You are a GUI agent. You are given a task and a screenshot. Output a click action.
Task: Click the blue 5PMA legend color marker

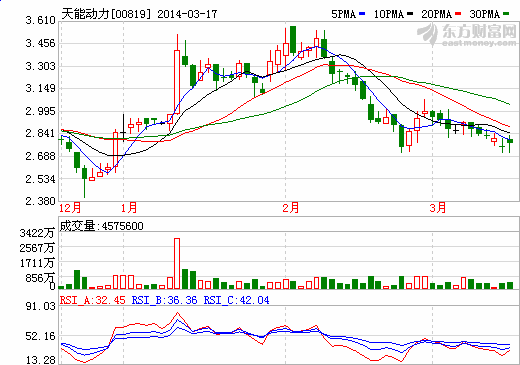(362, 14)
